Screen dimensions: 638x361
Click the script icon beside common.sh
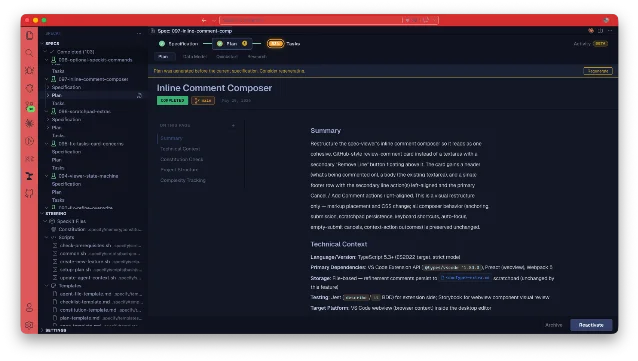55,254
